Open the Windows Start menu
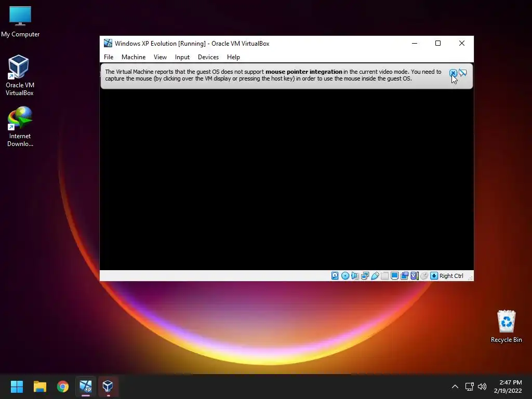 pos(17,387)
